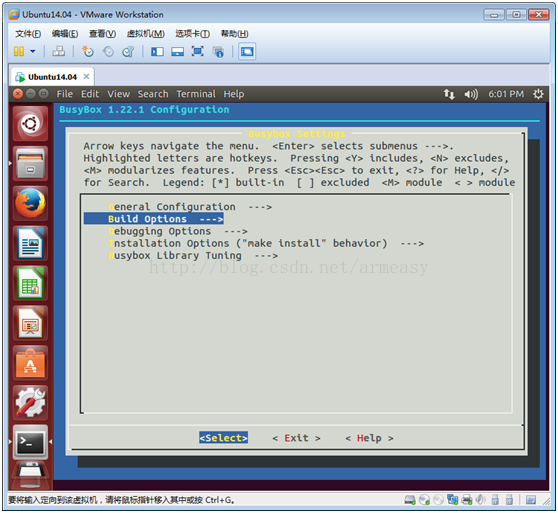Open the 虚拟机(M) menu

tap(146, 33)
